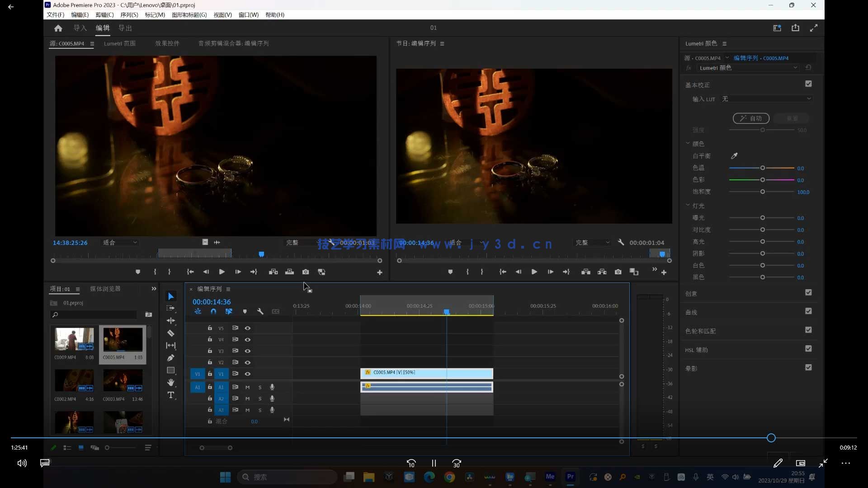Image resolution: width=868 pixels, height=488 pixels.
Task: Select the Type tool
Action: coord(171,395)
